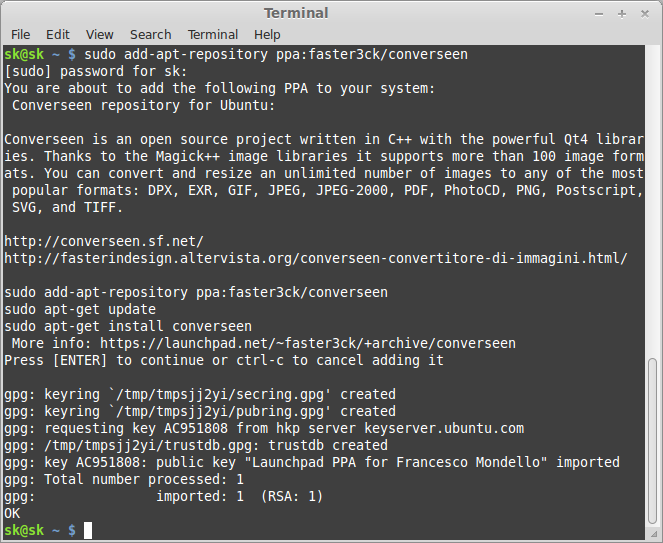Screen dimensions: 663x543
Task: Open the Terminal menu
Action: (x=213, y=34)
